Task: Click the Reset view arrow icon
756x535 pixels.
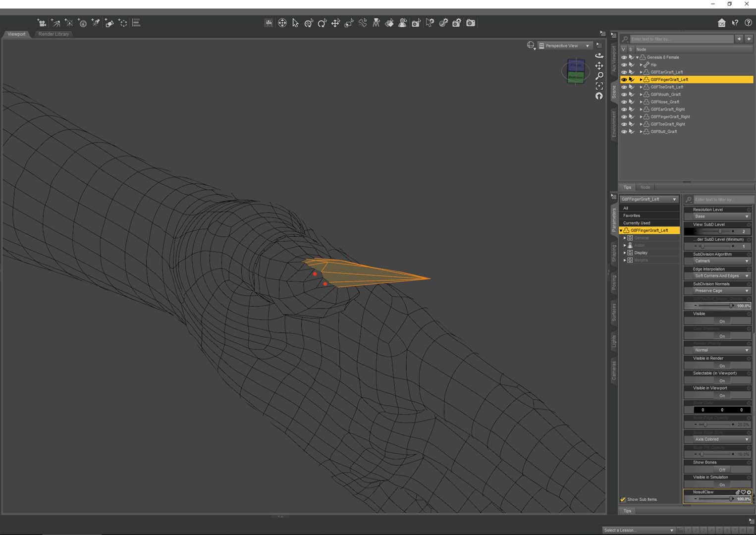Action: click(x=599, y=96)
